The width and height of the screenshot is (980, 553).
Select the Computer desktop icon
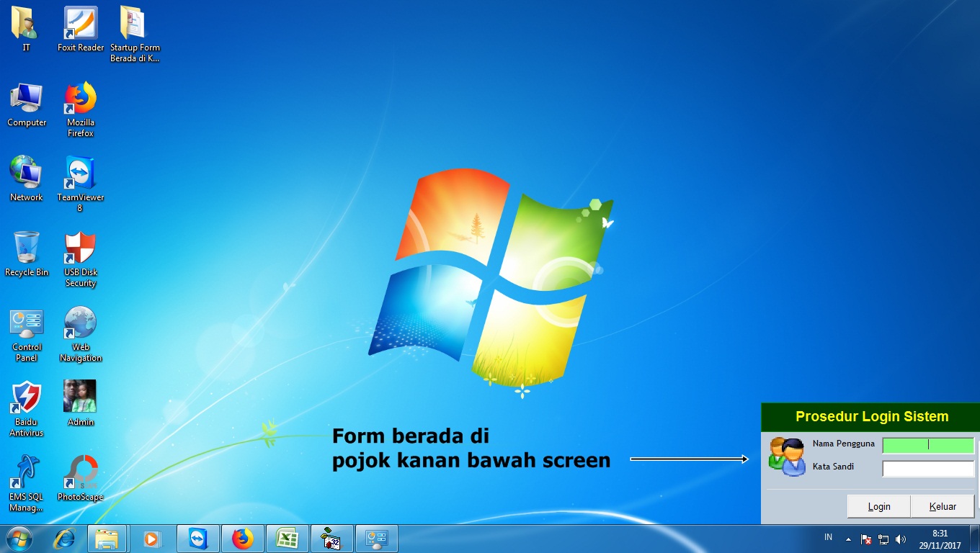(27, 104)
